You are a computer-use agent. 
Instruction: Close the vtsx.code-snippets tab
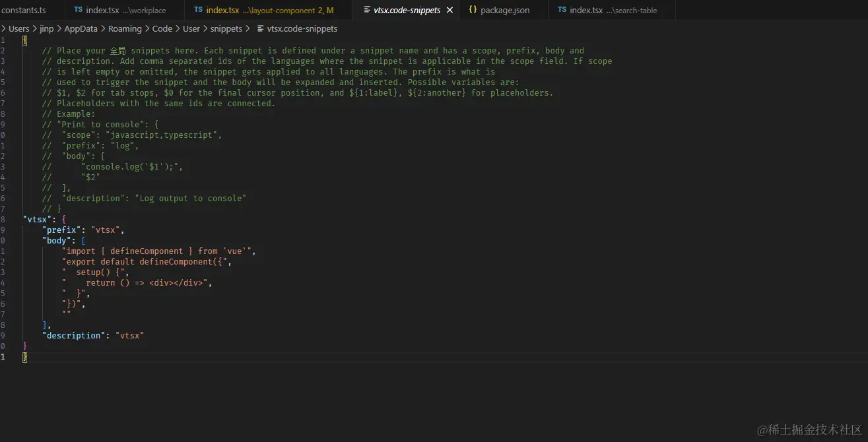pos(450,10)
